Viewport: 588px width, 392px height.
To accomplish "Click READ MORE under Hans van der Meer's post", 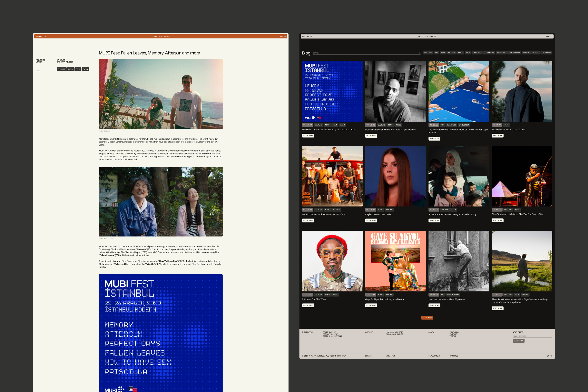I will click(x=434, y=306).
